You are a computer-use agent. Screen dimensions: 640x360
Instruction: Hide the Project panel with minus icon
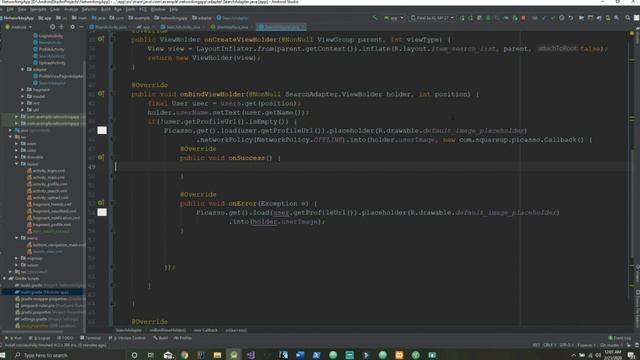tap(81, 27)
